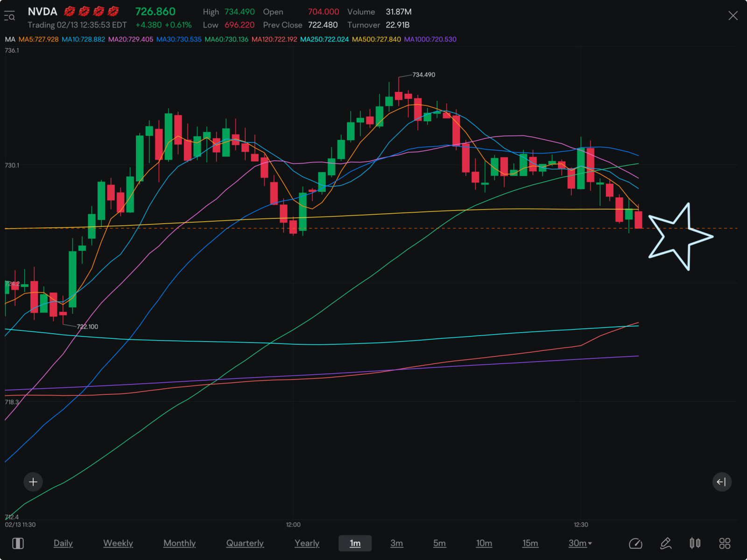Click the Low value 696.220
The image size is (747, 560).
(240, 25)
